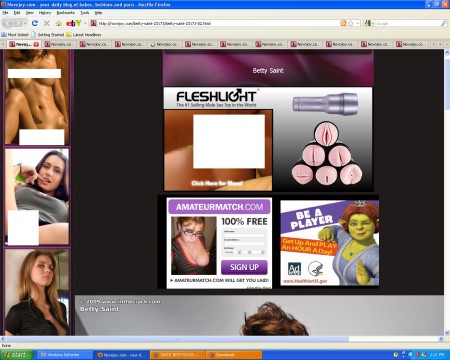Open the Bookmarks menu
The width and height of the screenshot is (450, 360).
click(65, 13)
